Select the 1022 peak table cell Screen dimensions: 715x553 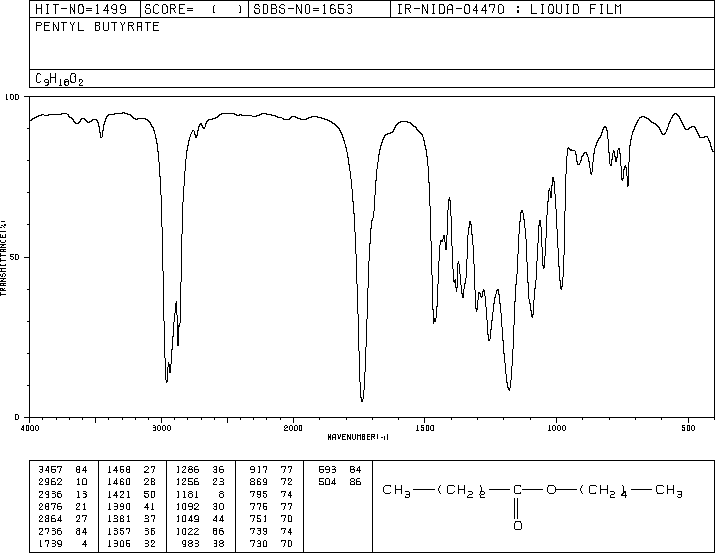click(187, 532)
